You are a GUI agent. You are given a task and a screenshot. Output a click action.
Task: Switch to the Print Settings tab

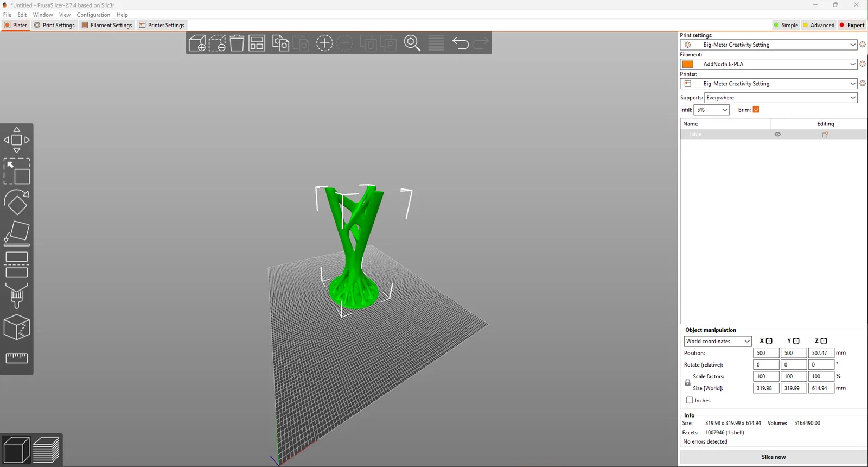click(x=54, y=25)
